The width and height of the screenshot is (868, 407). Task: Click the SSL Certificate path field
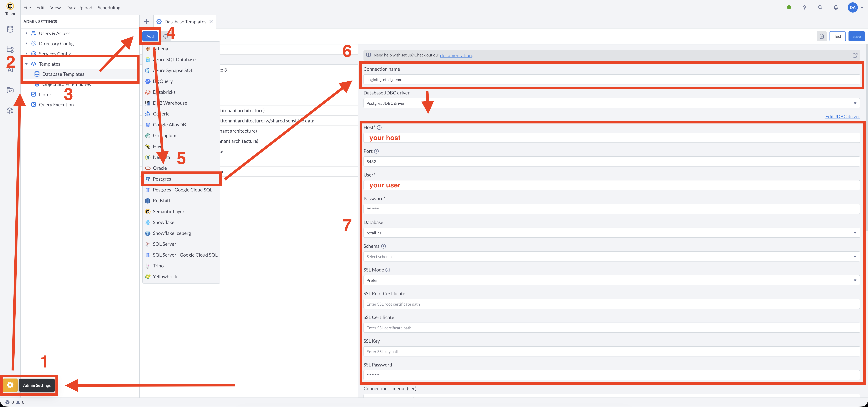click(611, 328)
